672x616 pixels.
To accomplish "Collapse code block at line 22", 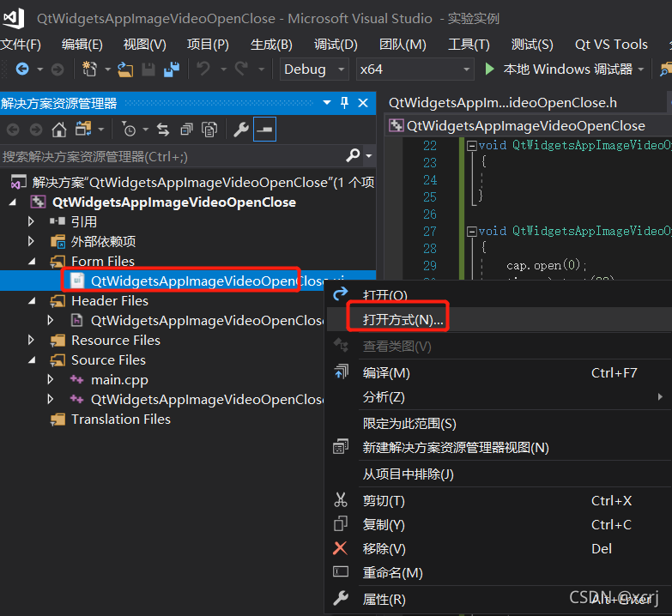I will (x=471, y=146).
